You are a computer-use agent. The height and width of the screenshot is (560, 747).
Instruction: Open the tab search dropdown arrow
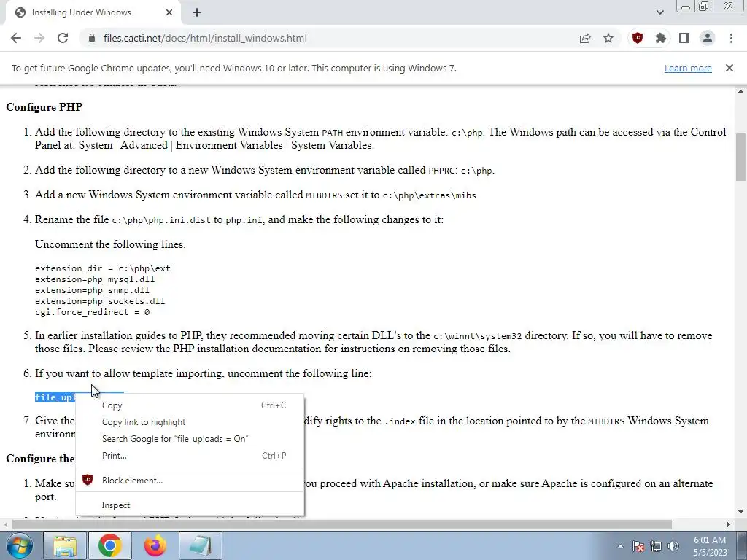(659, 12)
